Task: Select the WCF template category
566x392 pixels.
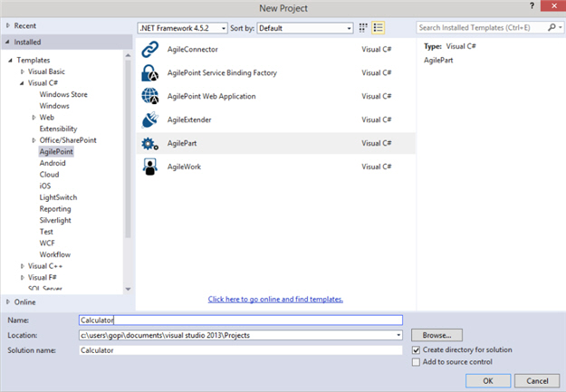Action: (47, 244)
